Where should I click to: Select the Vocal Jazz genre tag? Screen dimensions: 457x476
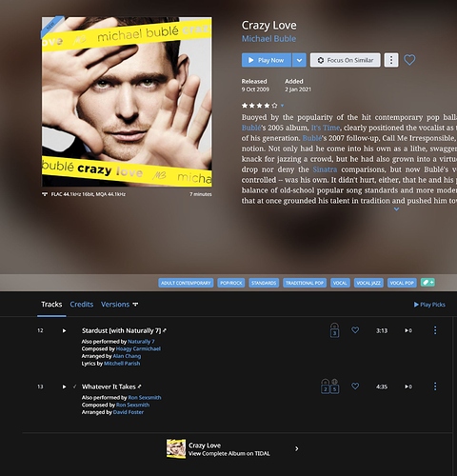pos(368,283)
